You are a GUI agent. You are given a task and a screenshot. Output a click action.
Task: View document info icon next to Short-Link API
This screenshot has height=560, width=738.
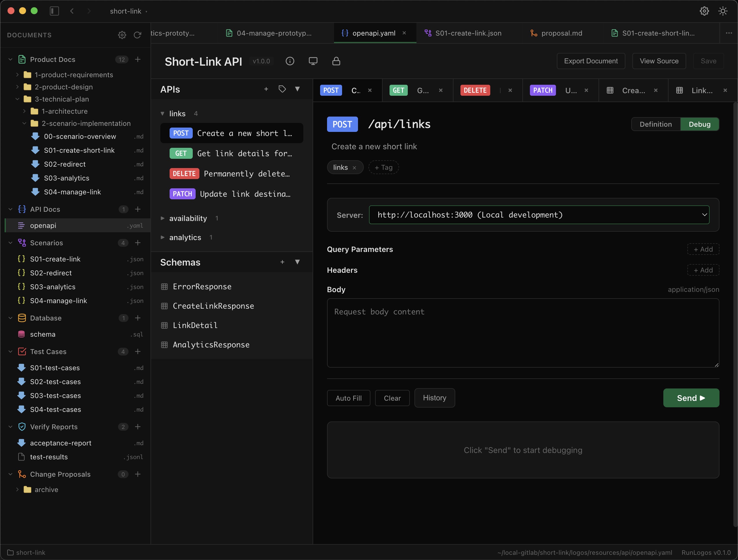(x=290, y=61)
